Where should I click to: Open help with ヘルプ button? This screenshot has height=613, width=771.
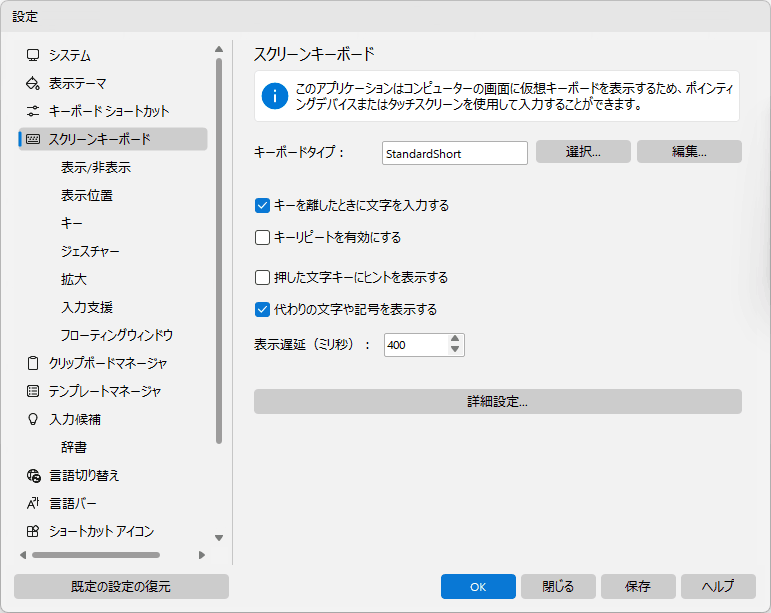point(718,586)
